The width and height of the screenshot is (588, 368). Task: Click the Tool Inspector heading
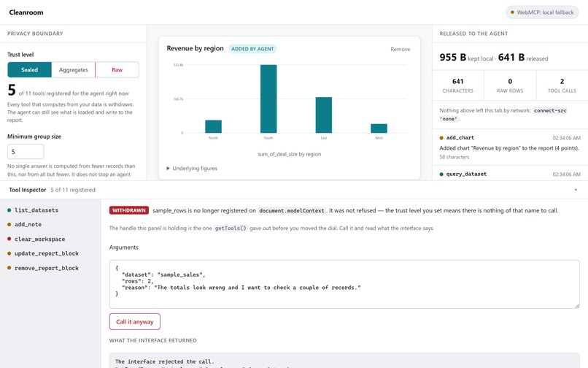pos(28,190)
